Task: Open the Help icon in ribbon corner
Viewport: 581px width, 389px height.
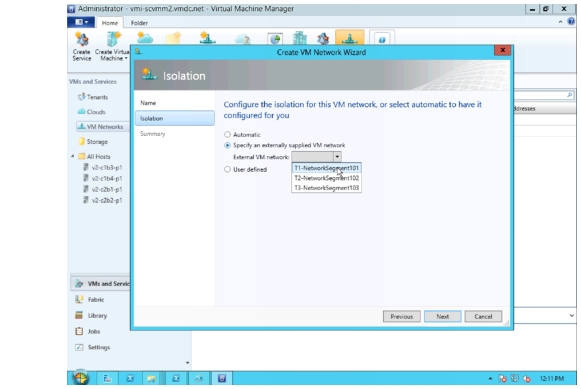Action: [x=571, y=22]
